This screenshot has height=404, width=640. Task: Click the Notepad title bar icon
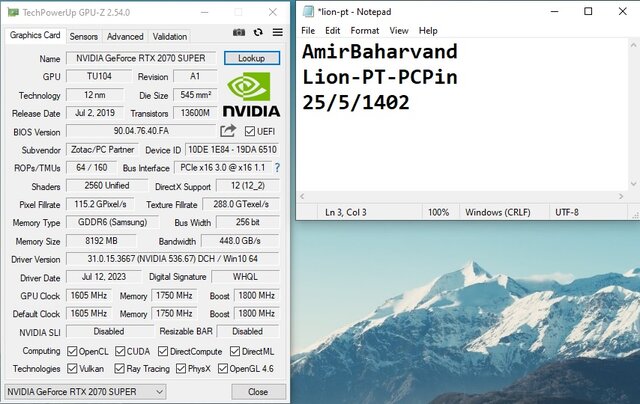[x=309, y=11]
